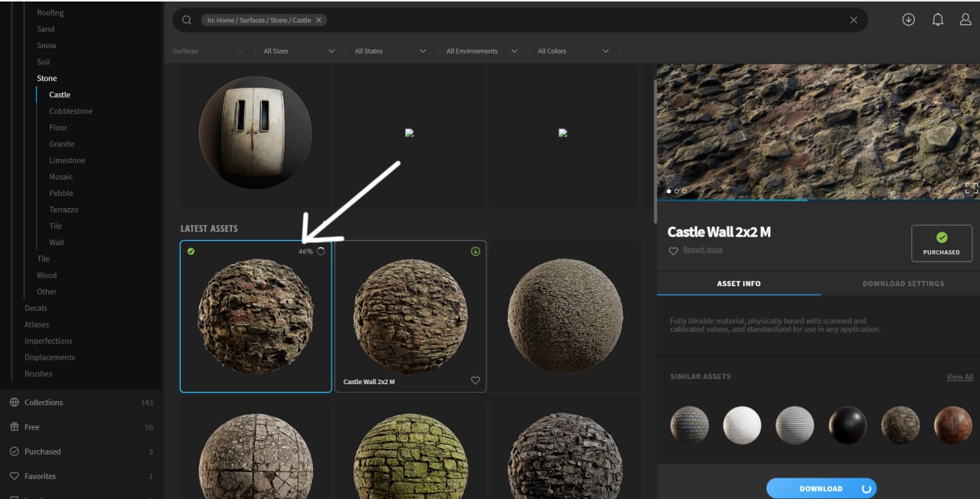Click the blue Download button
This screenshot has height=499, width=980.
coord(822,488)
